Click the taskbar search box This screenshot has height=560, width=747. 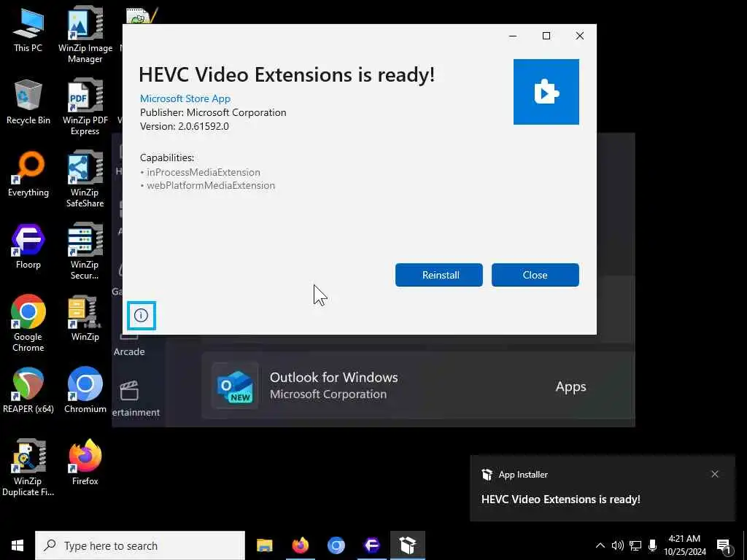(x=140, y=545)
